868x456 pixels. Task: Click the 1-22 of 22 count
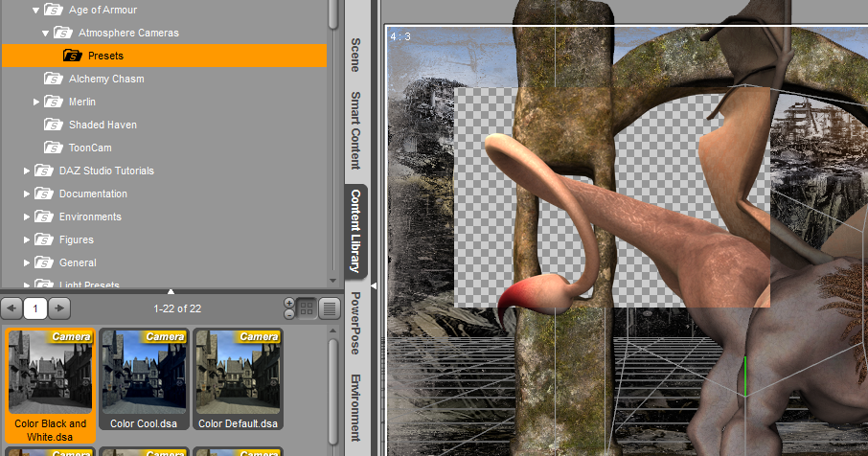pos(177,308)
